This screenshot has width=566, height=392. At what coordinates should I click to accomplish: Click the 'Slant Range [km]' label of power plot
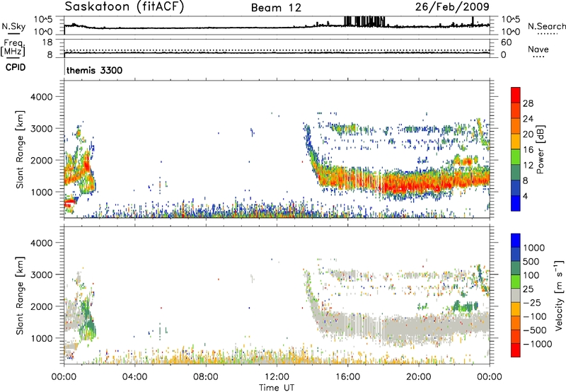point(20,149)
